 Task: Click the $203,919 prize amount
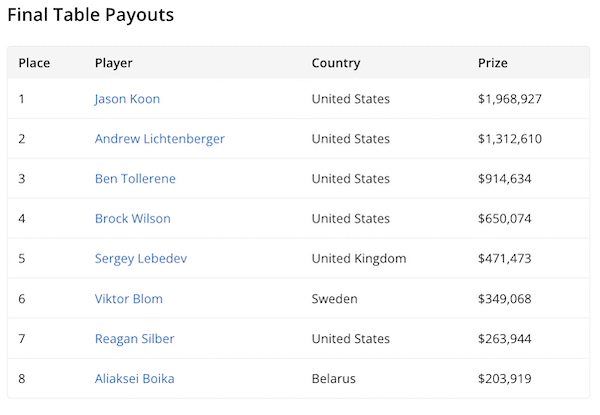coord(505,379)
